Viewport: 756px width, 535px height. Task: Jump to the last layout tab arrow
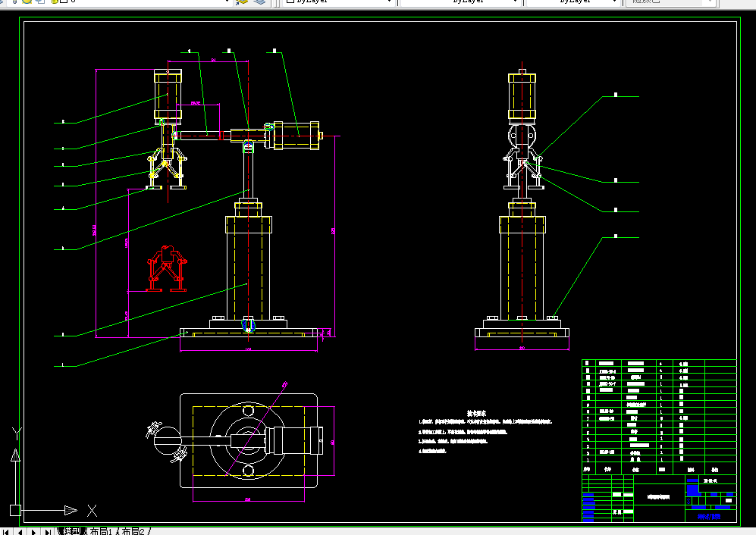click(x=47, y=532)
